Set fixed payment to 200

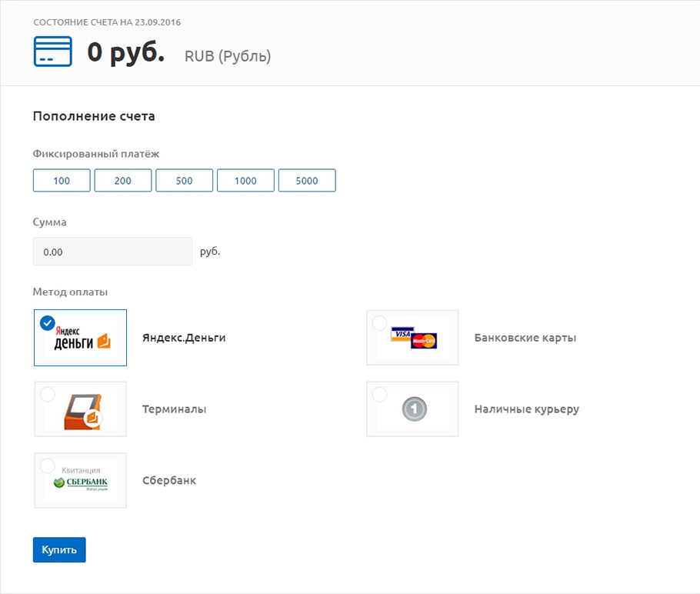pos(123,181)
